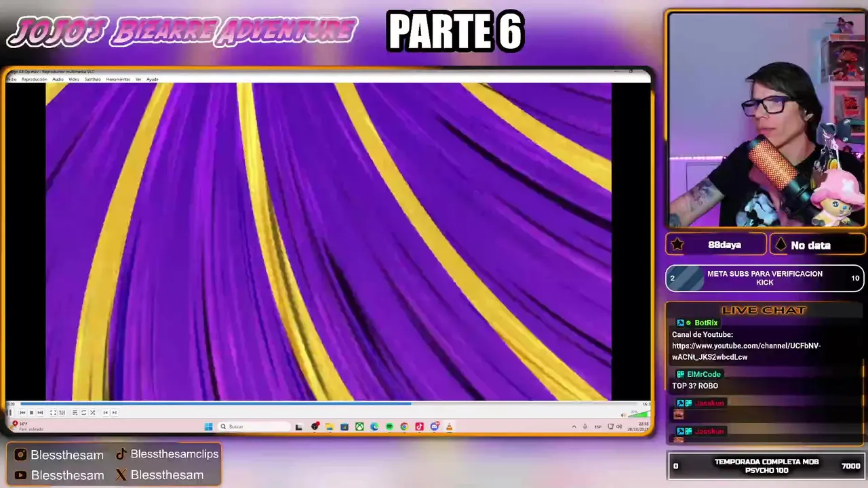Mute VLC with the speaker icon
The height and width of the screenshot is (488, 868).
pyautogui.click(x=623, y=415)
